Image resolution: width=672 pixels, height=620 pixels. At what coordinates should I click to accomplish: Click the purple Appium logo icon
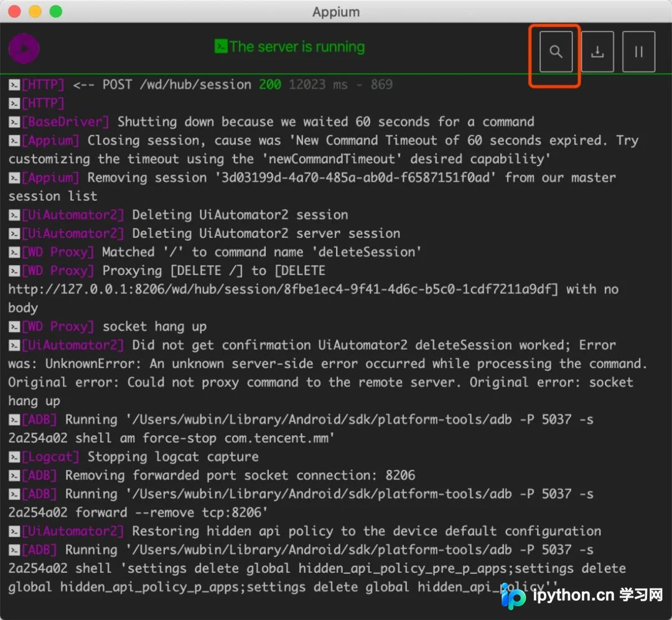(24, 49)
